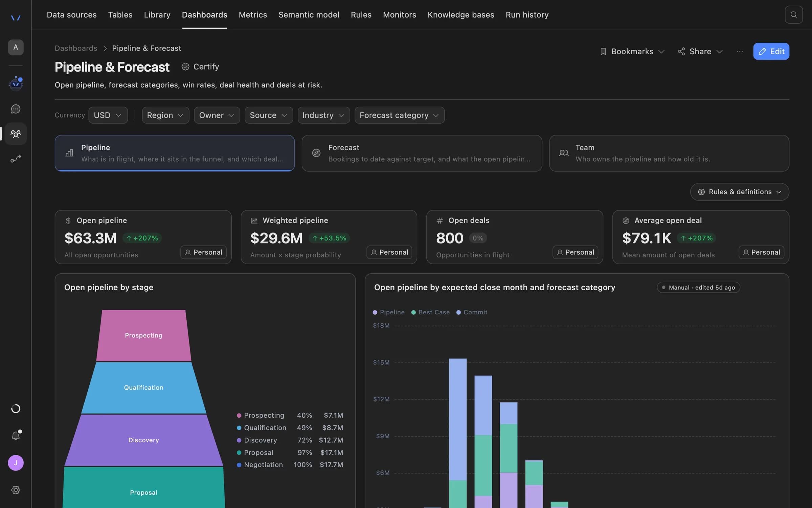Open the Region filter dropdown
812x508 pixels.
165,115
